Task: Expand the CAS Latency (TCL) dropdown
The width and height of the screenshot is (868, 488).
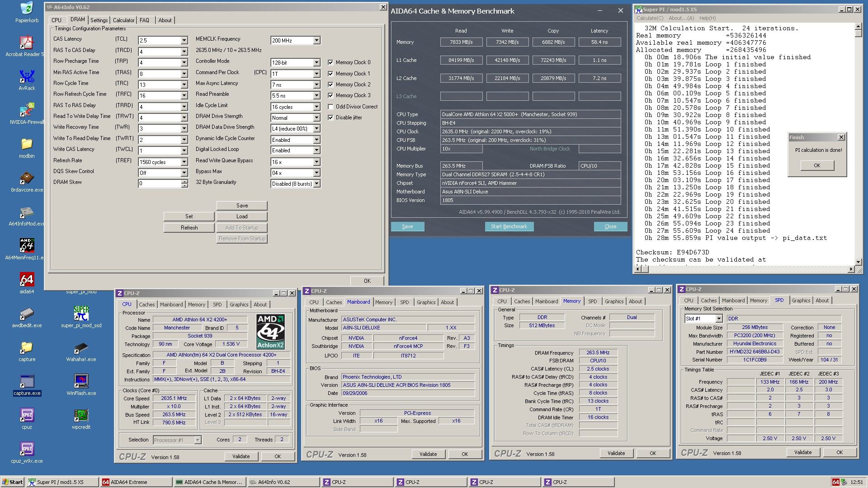Action: 184,41
